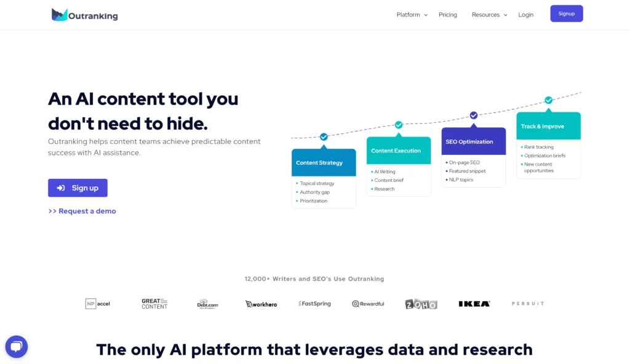Click the On-page SEO bullet
630x364 pixels.
464,162
